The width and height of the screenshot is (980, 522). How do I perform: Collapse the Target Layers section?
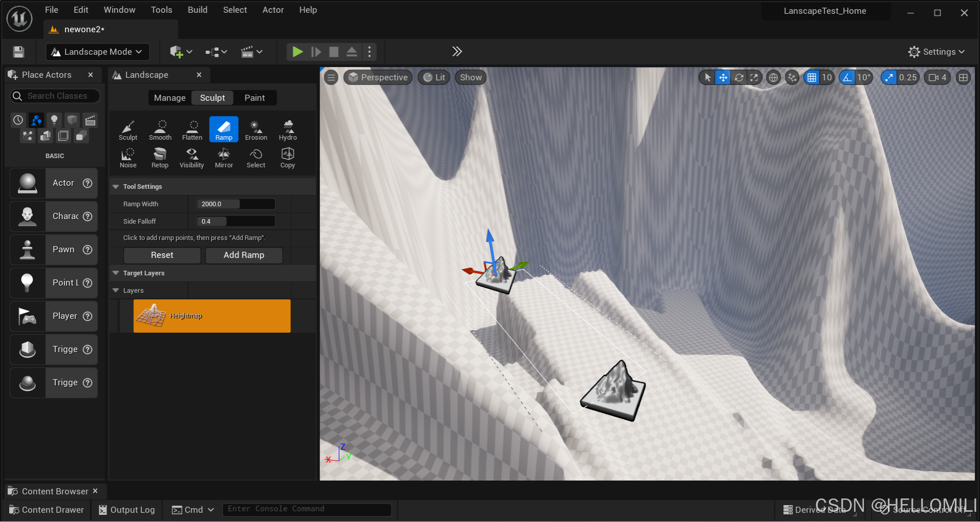click(116, 273)
